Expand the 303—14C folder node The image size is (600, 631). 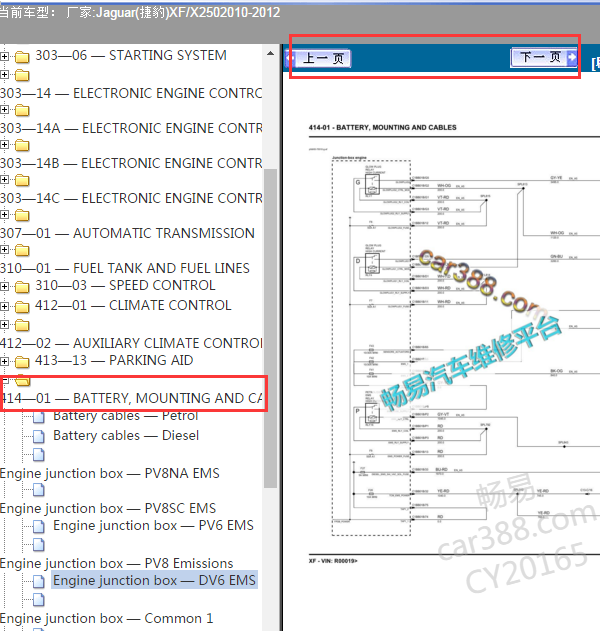(4, 179)
